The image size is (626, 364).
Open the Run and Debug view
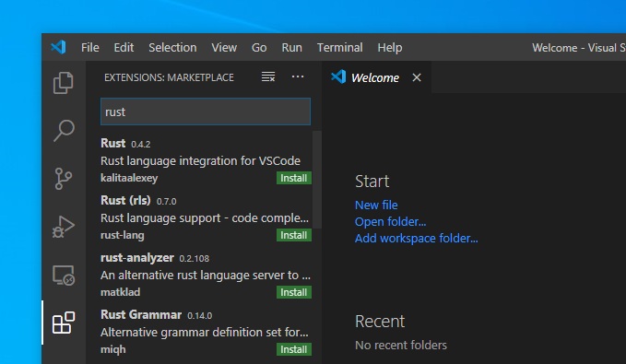point(64,227)
